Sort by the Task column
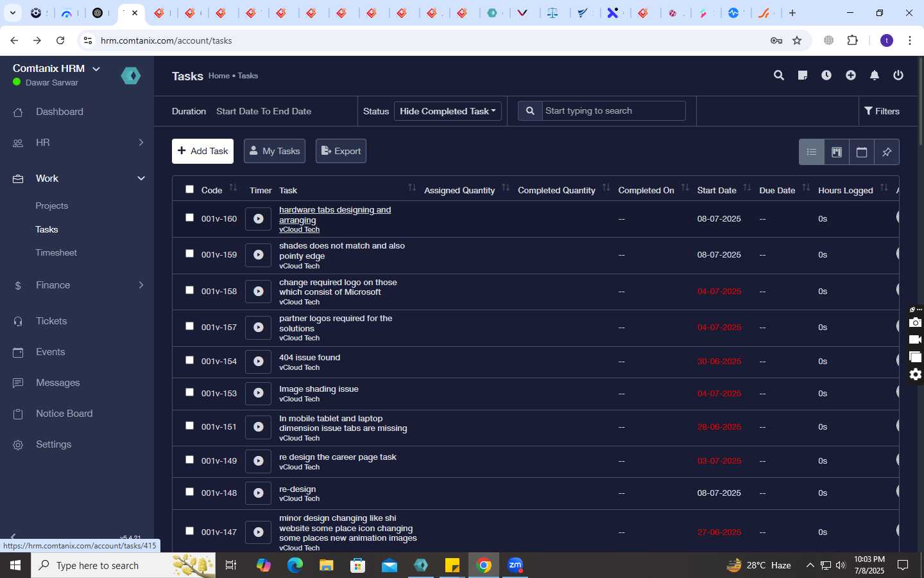The height and width of the screenshot is (578, 924). 412,188
